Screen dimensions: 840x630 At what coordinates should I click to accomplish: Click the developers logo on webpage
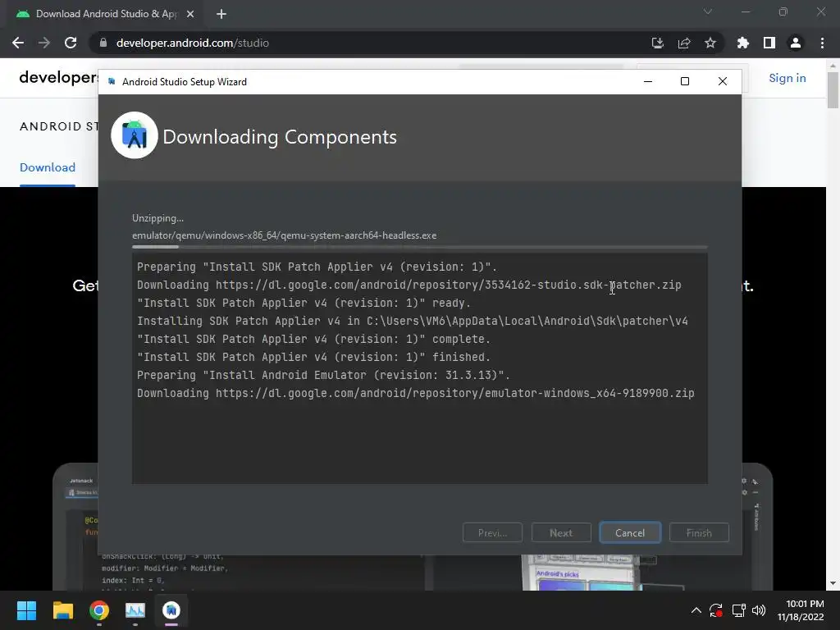click(x=59, y=78)
